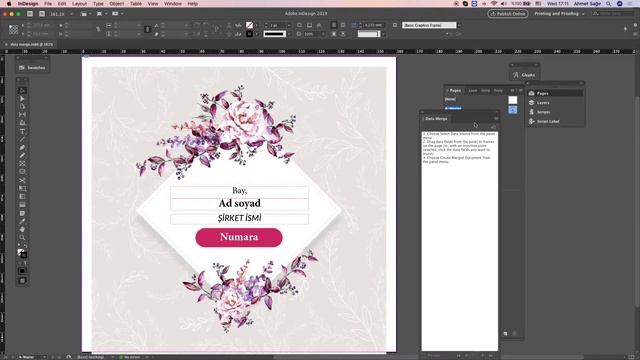Open Printing and Proofing workspace dropdown
Image resolution: width=640 pixels, height=360 pixels.
(559, 14)
